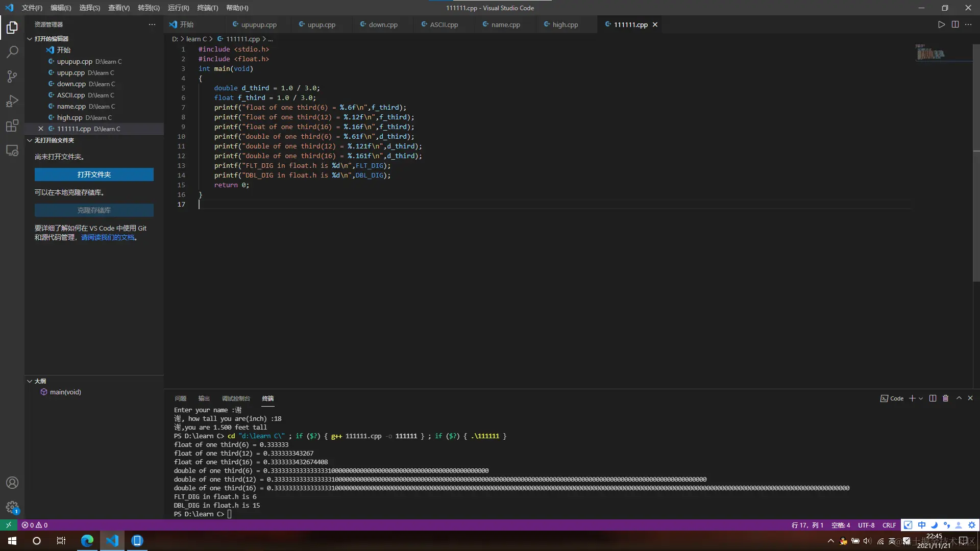Open the Accounts icon menu
980x551 pixels.
pos(12,483)
